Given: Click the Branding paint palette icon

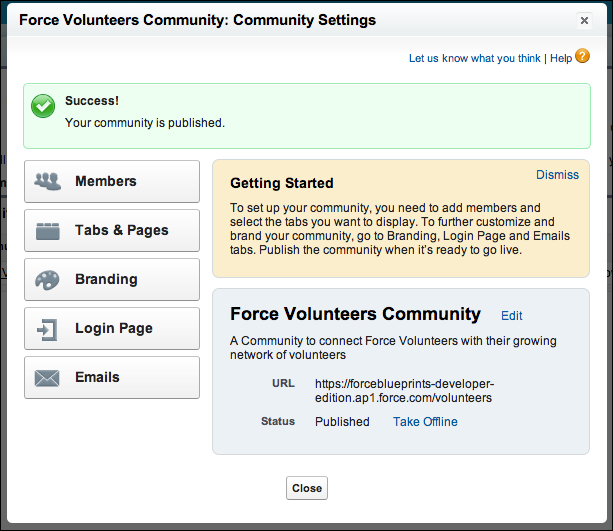Looking at the screenshot, I should click(x=48, y=280).
